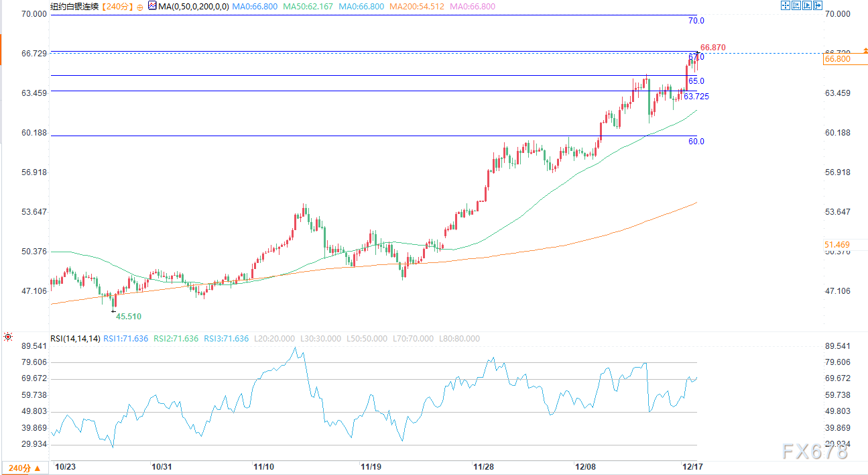Click the 纽约白银连续 symbol name
Screen dimensions: 868x475
click(x=74, y=6)
